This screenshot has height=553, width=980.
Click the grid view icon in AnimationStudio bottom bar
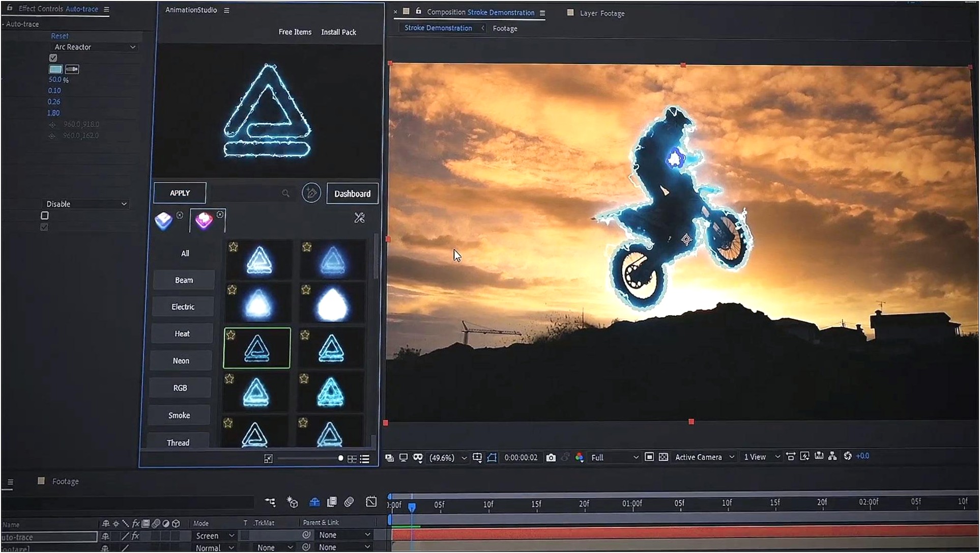(x=353, y=459)
